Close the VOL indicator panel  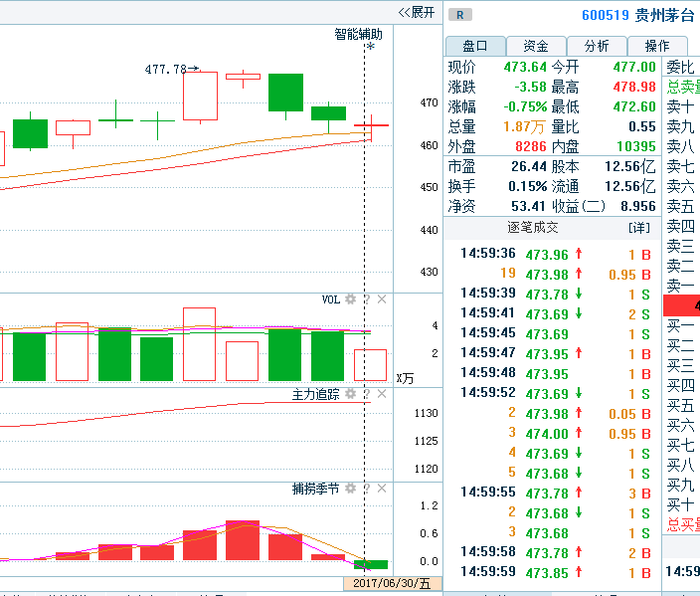pyautogui.click(x=382, y=299)
